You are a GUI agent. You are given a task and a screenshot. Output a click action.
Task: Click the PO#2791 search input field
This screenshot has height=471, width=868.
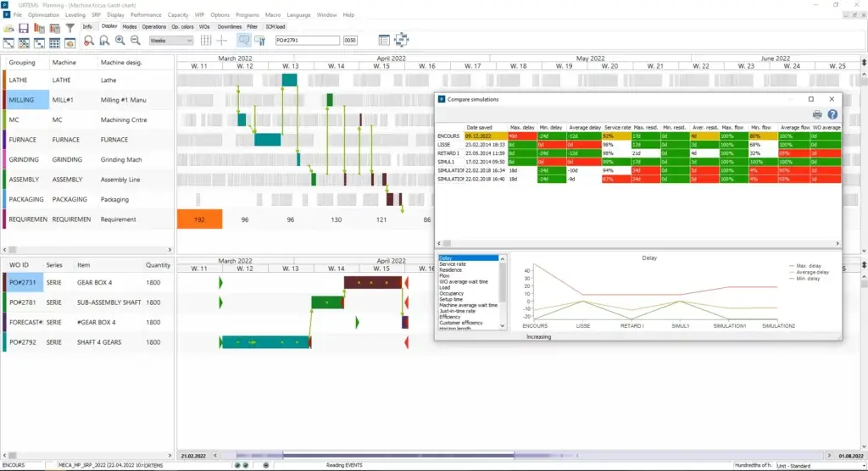(306, 41)
